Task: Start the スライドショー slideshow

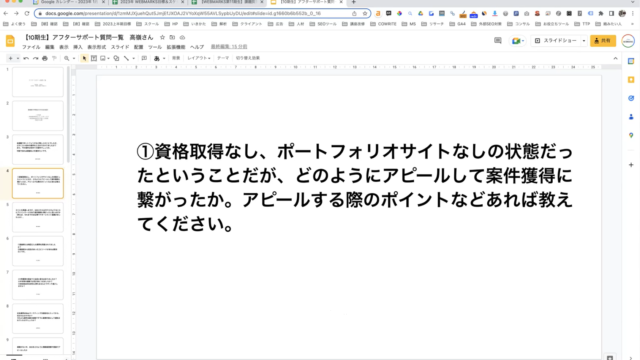Action: pyautogui.click(x=556, y=41)
